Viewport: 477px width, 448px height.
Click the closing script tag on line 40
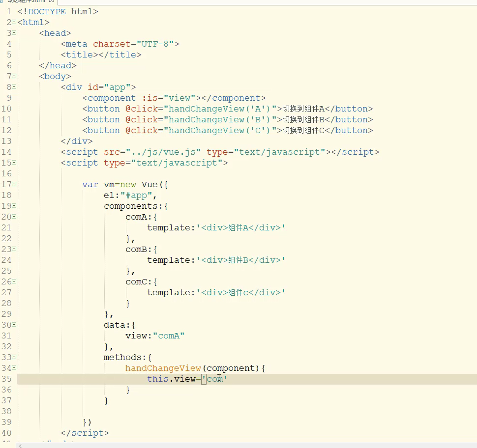click(x=85, y=433)
